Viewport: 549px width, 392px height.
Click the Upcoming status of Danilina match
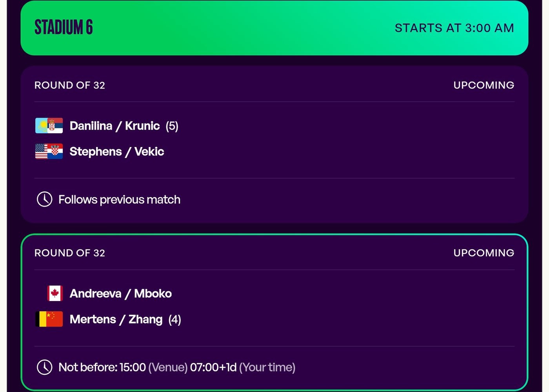pos(484,85)
